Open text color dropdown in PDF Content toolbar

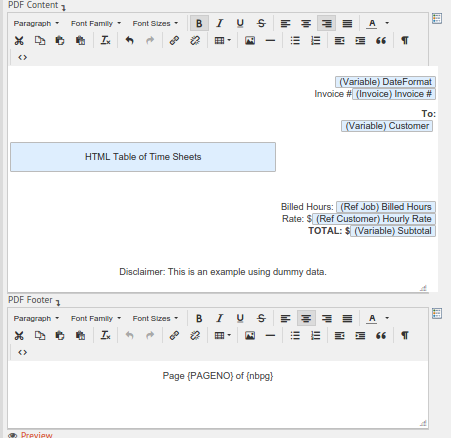click(387, 23)
